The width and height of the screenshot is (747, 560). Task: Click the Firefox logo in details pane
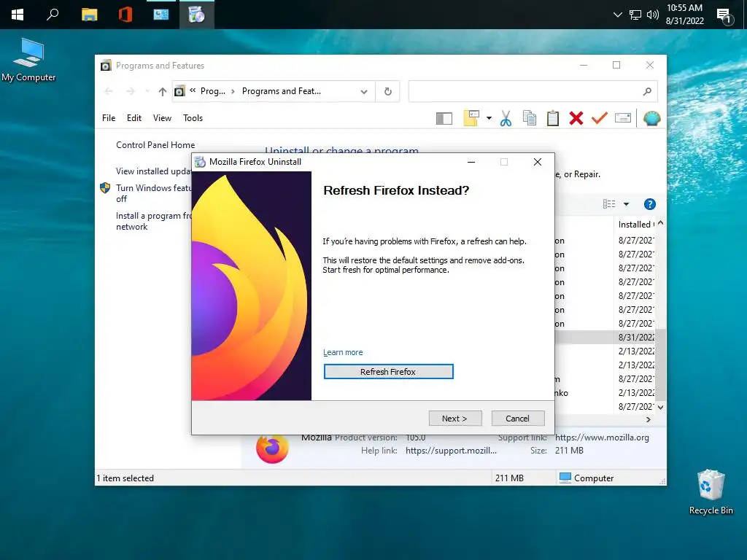[272, 448]
